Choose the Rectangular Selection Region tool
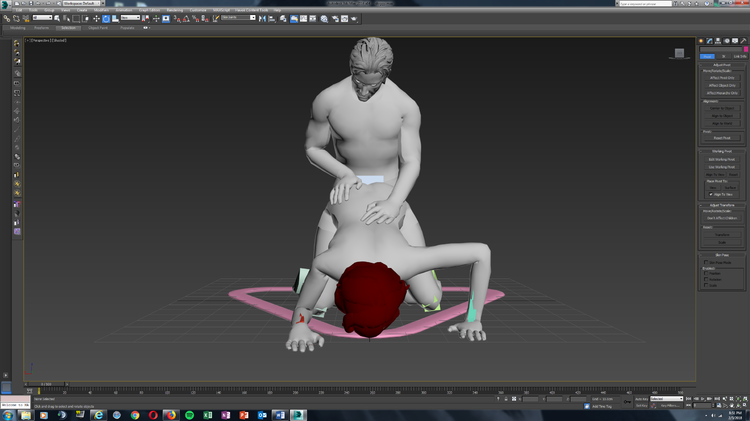750x421 pixels. coord(76,19)
